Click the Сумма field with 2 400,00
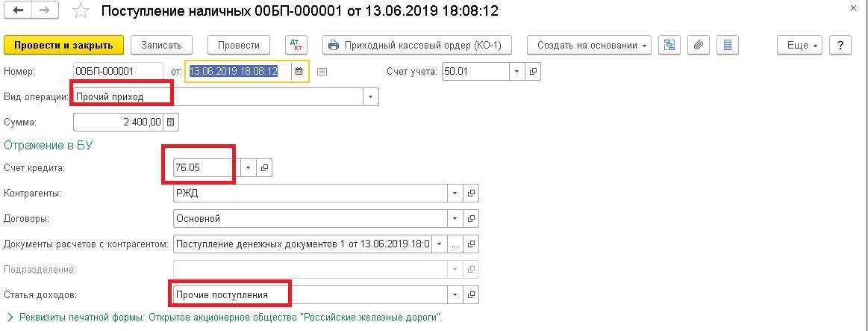868x331 pixels. point(119,122)
